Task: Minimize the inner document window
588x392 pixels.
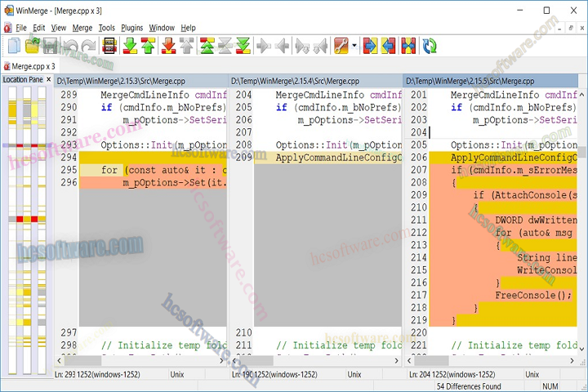Action: 559,28
